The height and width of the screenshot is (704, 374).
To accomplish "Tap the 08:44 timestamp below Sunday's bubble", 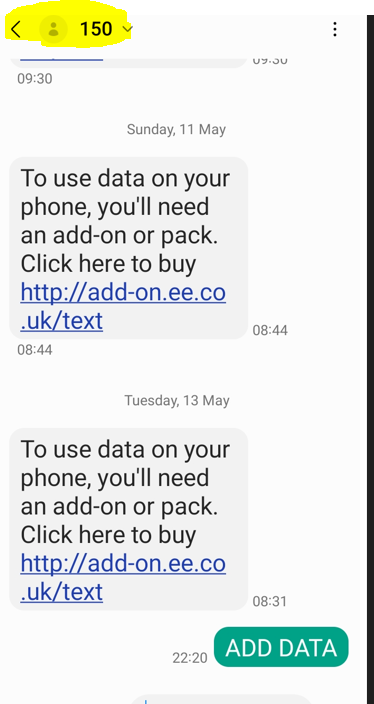I will coord(35,350).
